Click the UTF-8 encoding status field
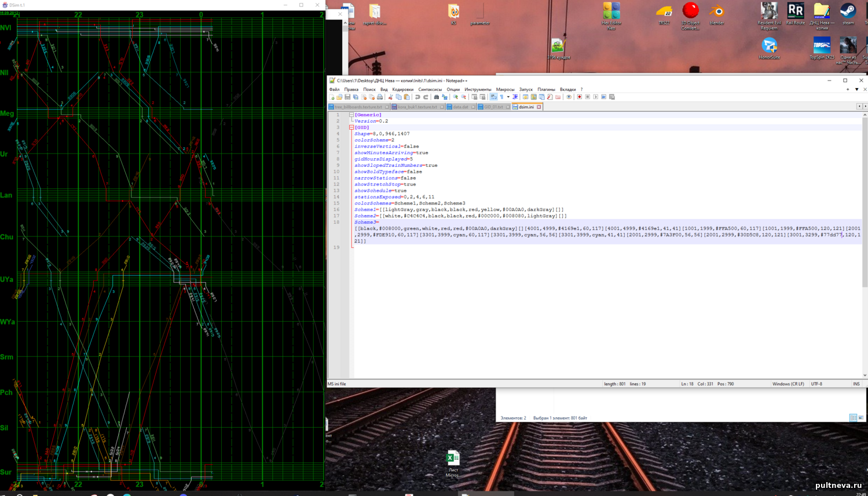Viewport: 868px width, 496px height. [816, 384]
